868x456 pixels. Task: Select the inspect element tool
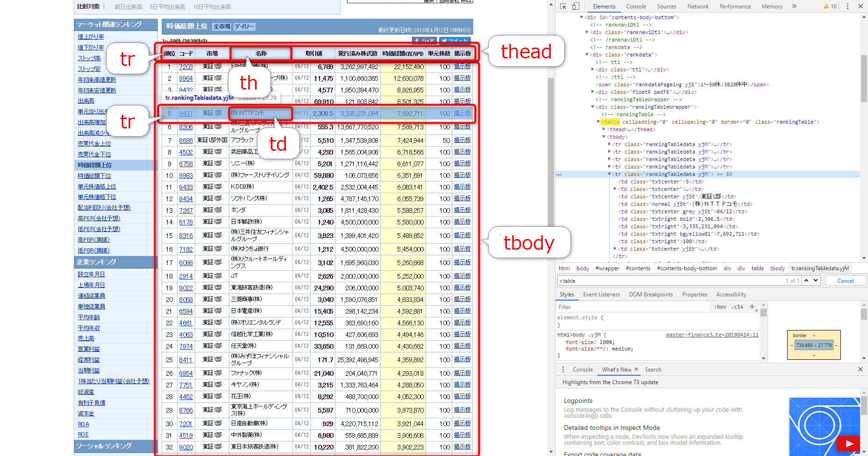pos(563,6)
